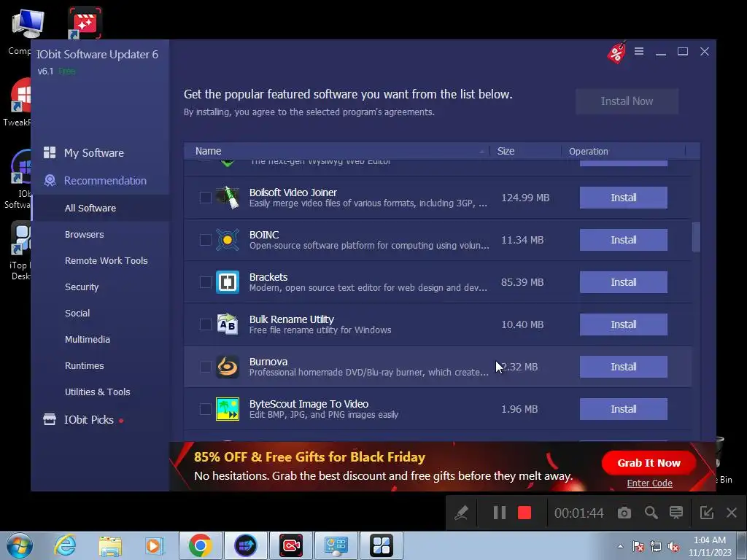Select the Multimedia category
The height and width of the screenshot is (560, 747).
(88, 339)
